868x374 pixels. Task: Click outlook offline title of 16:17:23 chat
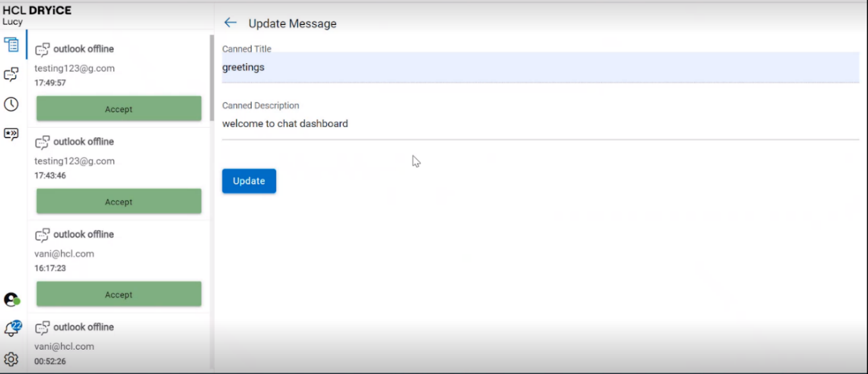click(84, 234)
